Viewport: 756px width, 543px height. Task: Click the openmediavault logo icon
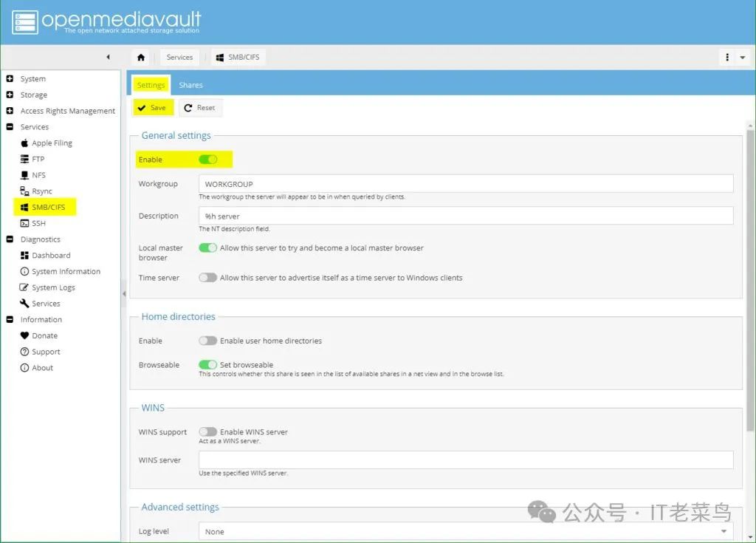tap(24, 22)
